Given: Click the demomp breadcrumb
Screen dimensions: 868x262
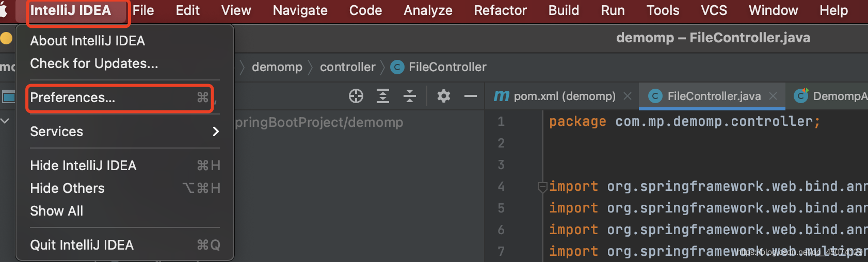Looking at the screenshot, I should [277, 67].
